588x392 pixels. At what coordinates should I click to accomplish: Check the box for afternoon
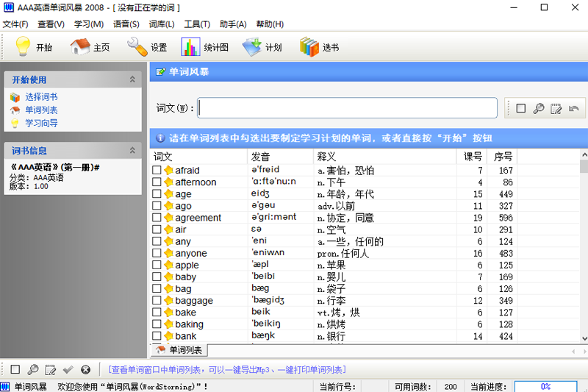coord(157,182)
